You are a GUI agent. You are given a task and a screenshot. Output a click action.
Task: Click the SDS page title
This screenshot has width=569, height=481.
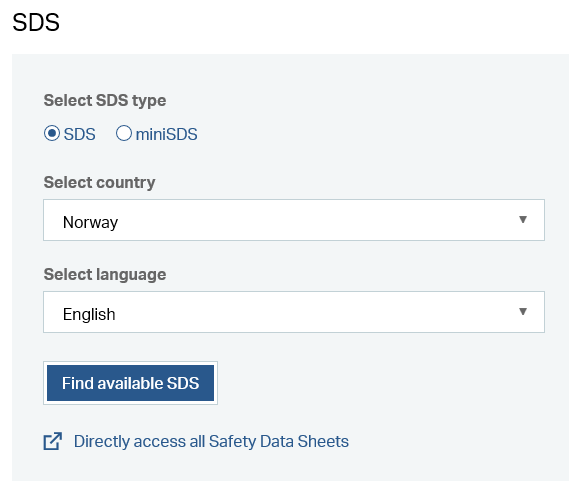[36, 23]
